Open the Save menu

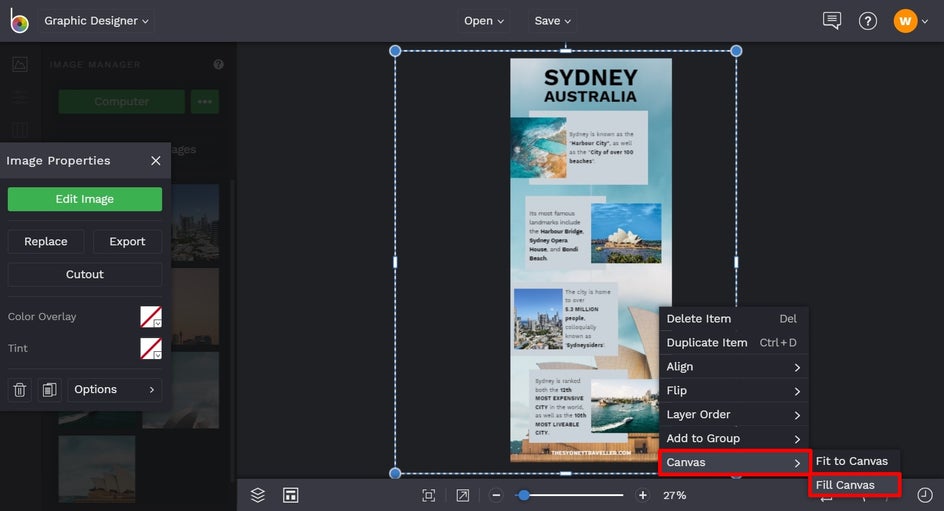coord(552,20)
